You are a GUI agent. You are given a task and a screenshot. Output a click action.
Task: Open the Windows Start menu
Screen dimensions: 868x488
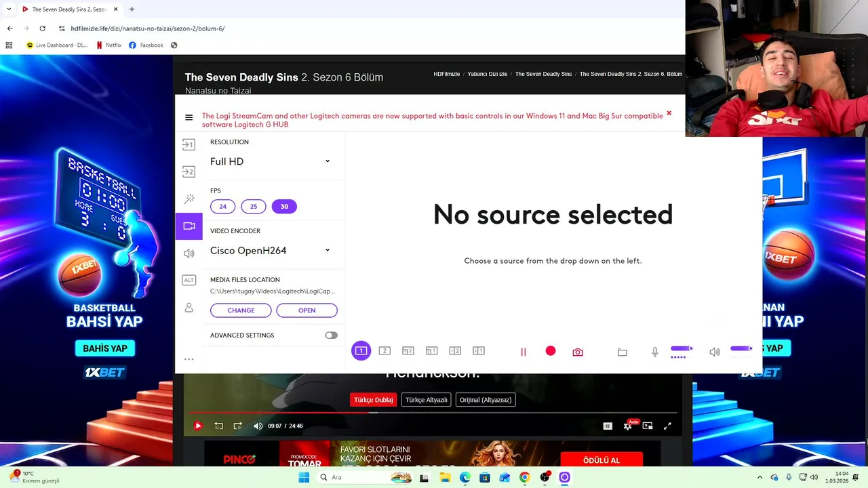[304, 477]
